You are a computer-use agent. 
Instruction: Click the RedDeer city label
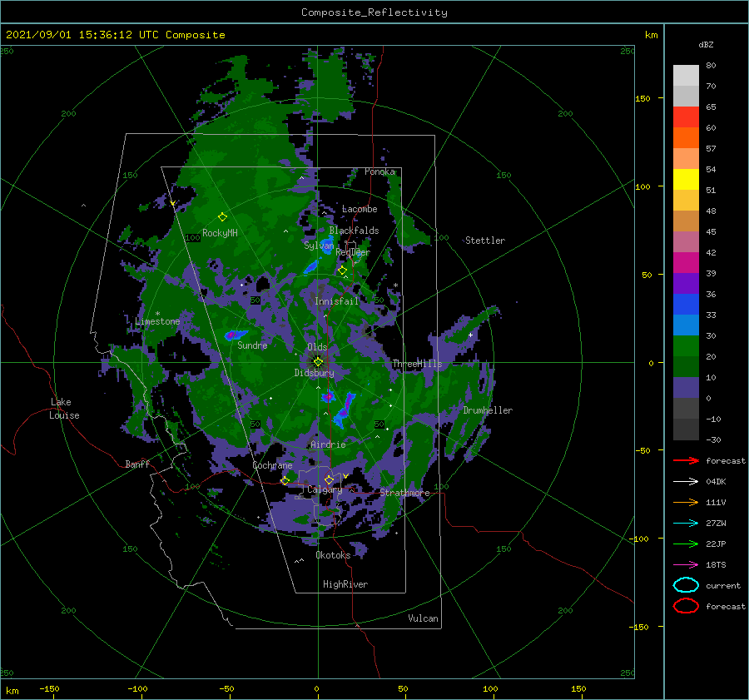click(353, 252)
